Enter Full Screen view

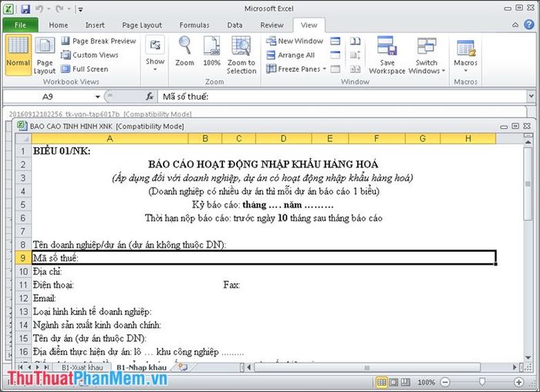tap(84, 69)
